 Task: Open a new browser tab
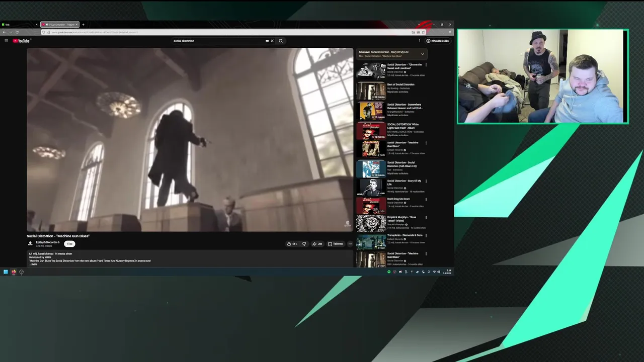[x=84, y=24]
